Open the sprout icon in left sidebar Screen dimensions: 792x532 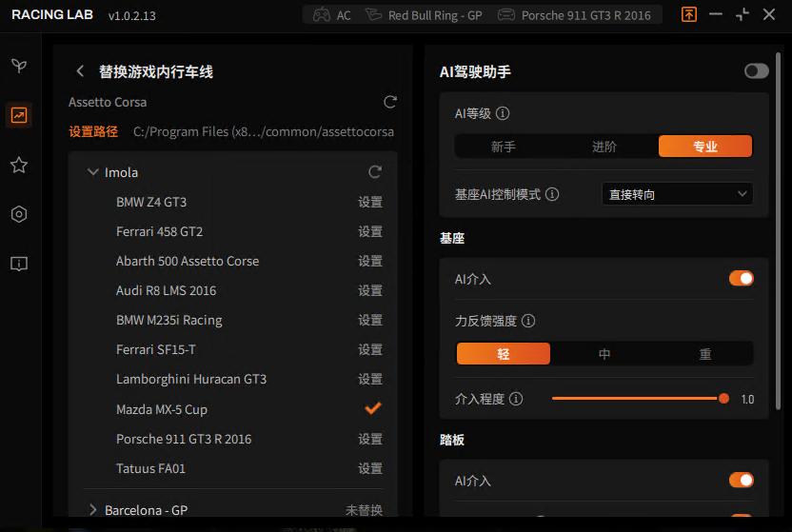pos(19,66)
